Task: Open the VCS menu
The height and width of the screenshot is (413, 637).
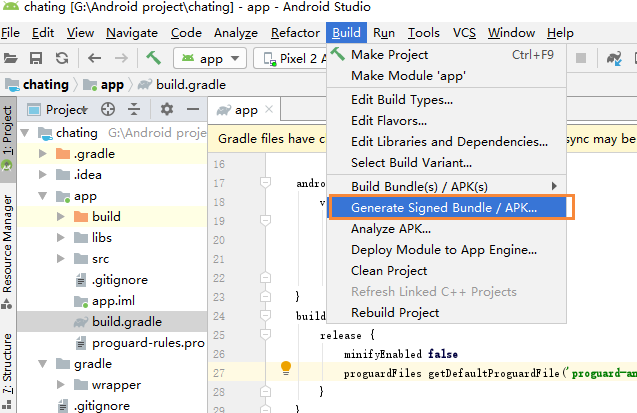Action: [x=464, y=32]
